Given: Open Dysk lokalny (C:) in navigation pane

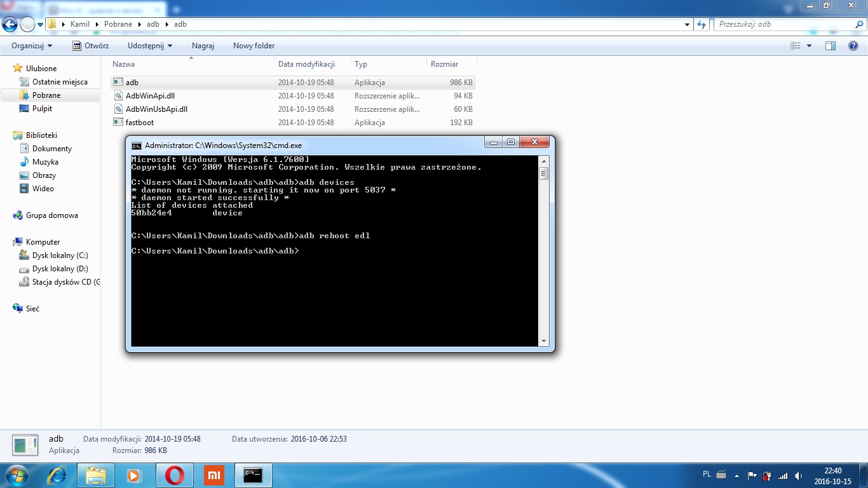Looking at the screenshot, I should pyautogui.click(x=60, y=255).
